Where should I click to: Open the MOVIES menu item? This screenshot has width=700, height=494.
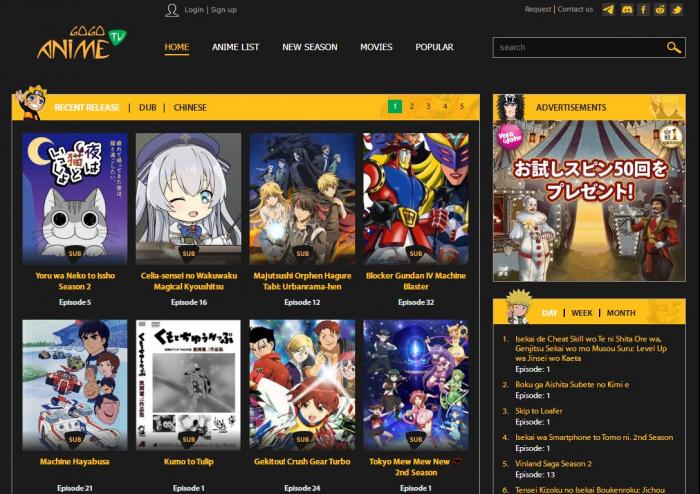click(x=376, y=47)
